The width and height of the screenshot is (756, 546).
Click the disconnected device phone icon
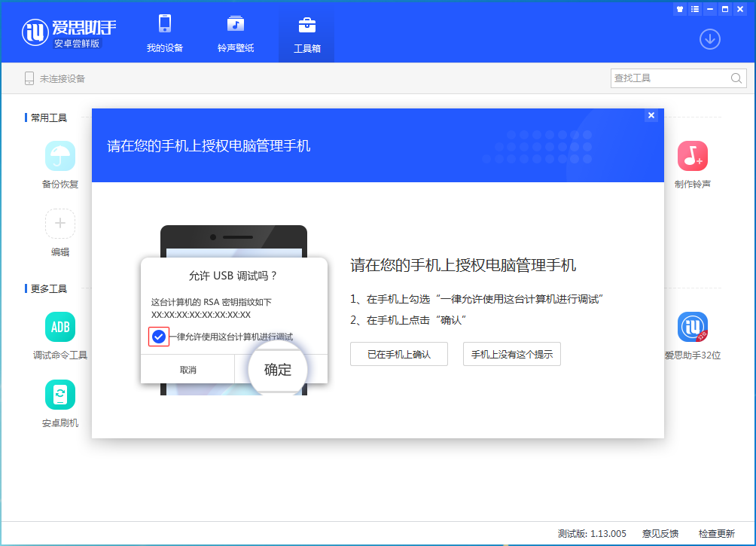(29, 78)
